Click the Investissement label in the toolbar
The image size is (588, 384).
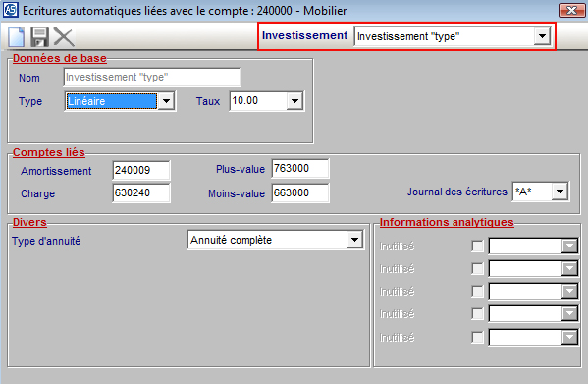point(304,35)
